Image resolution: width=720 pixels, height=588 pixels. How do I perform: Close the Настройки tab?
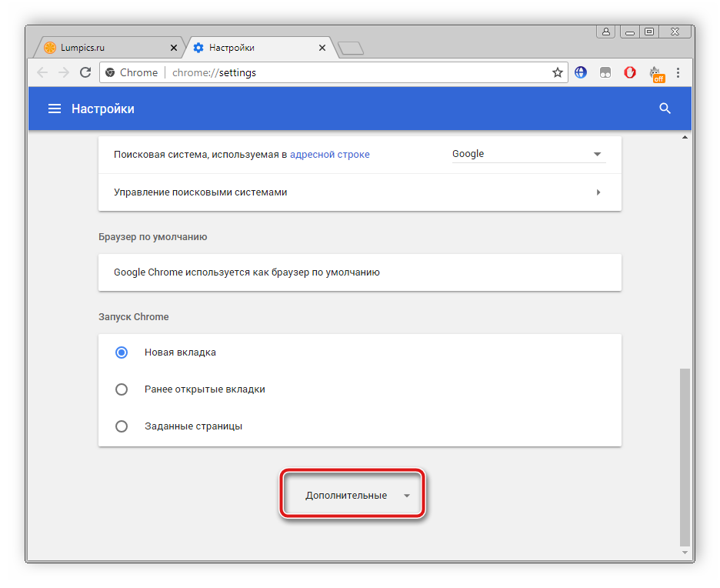pyautogui.click(x=322, y=48)
